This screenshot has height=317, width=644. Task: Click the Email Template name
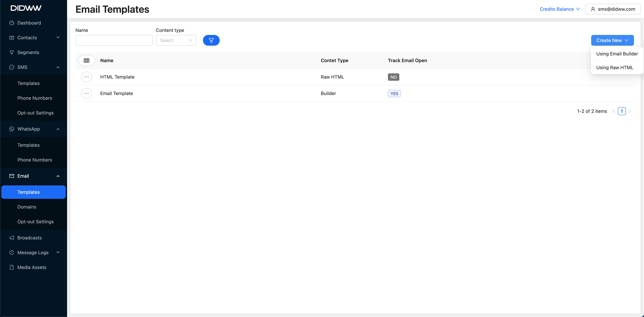pos(117,93)
